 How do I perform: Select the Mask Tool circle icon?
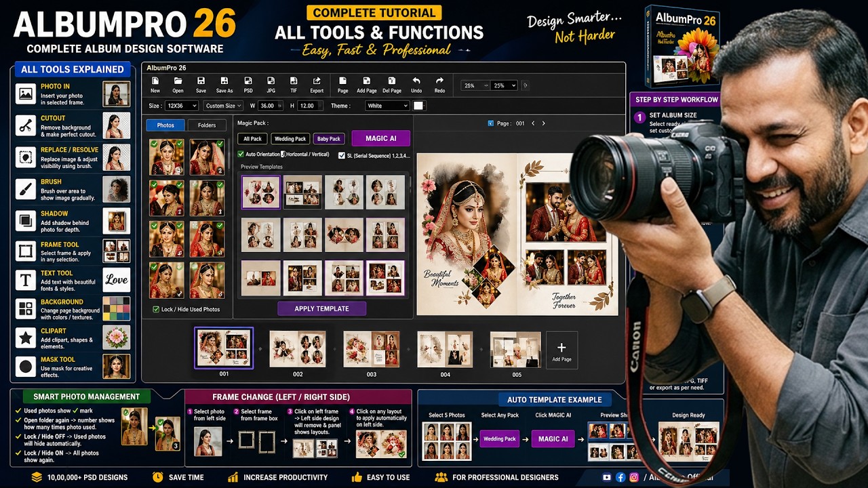[26, 367]
